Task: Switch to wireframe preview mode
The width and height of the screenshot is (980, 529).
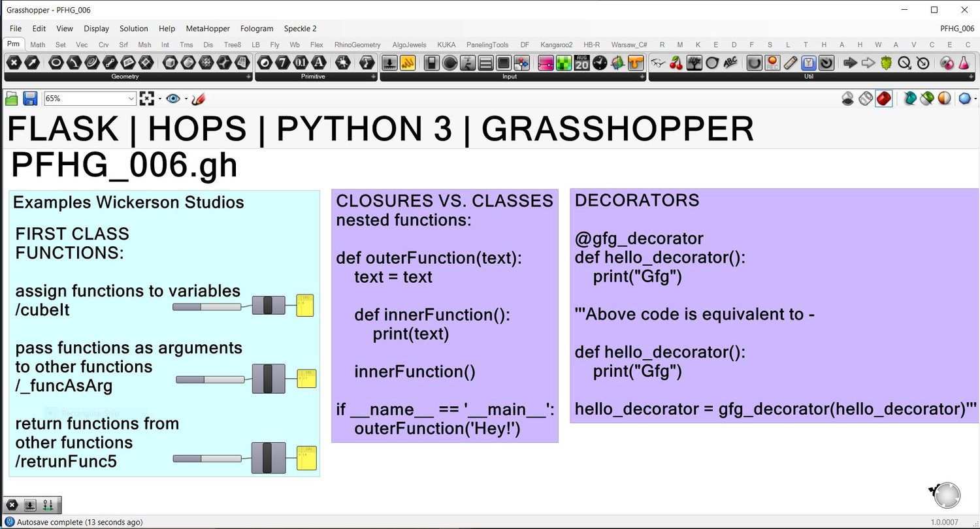Action: point(866,99)
